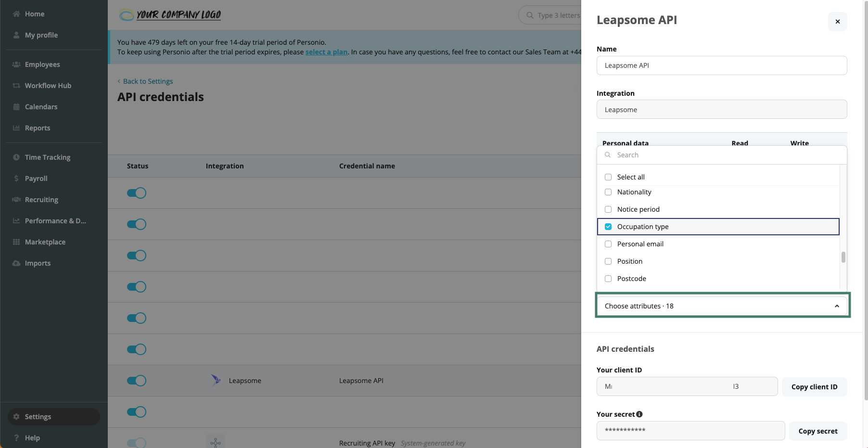Check the Select all checkbox
The image size is (868, 448).
[x=608, y=177]
